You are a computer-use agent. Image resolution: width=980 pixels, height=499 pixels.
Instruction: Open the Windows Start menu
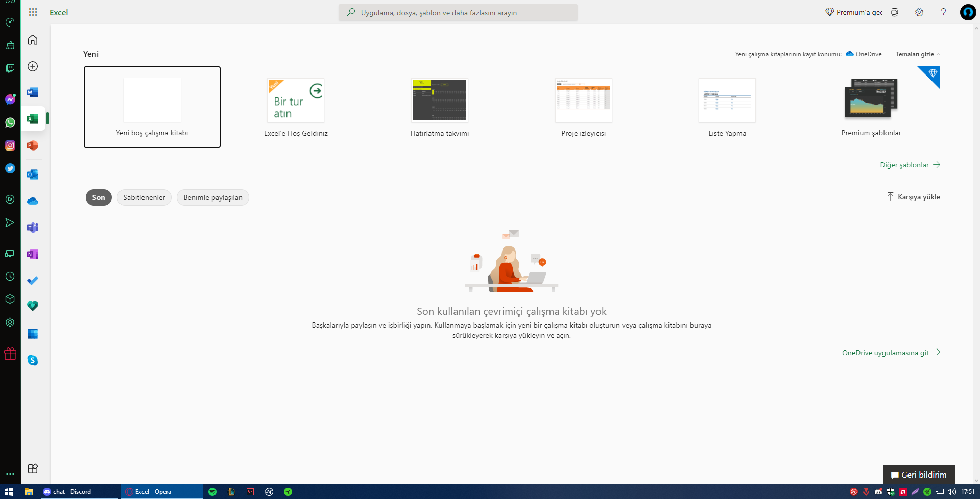9,492
